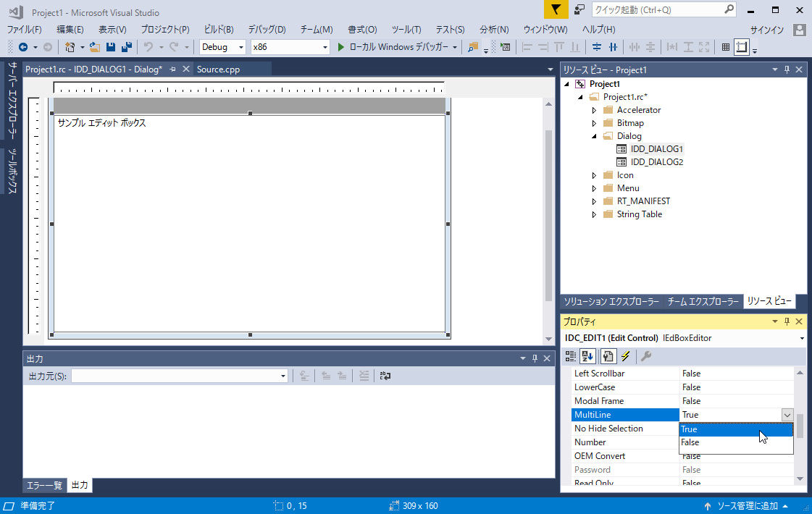Open the プロジェクト(P) menu
The height and width of the screenshot is (514, 812).
tap(165, 30)
